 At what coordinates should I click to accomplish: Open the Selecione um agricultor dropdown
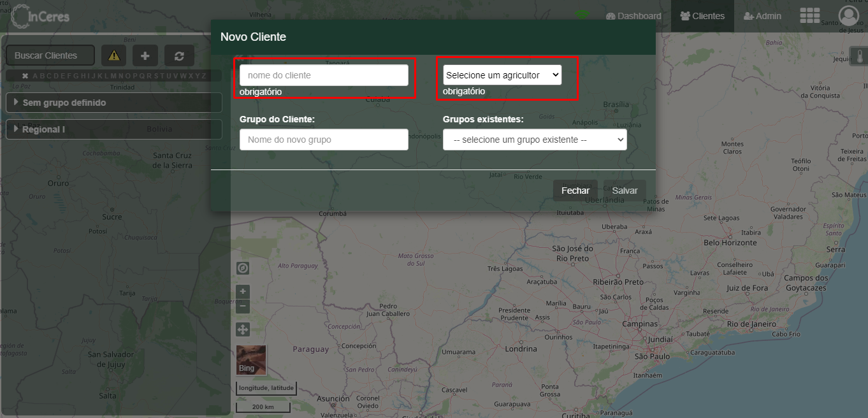click(502, 75)
